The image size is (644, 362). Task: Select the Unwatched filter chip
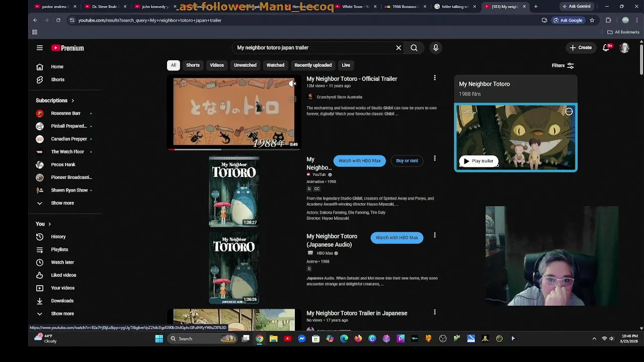[245, 65]
